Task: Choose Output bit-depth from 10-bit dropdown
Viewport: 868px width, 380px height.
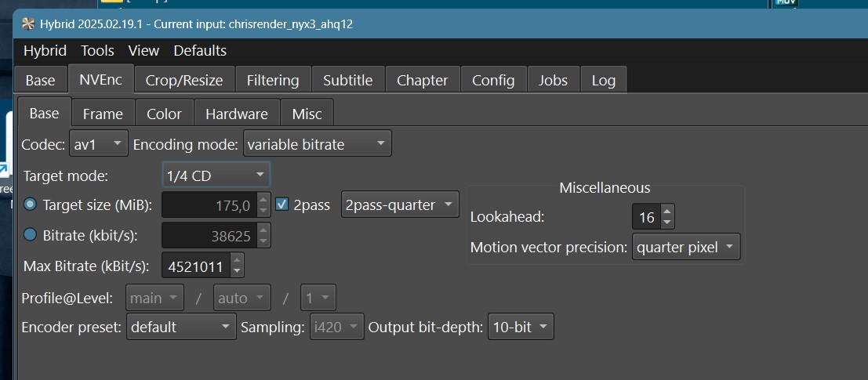Action: (x=521, y=327)
